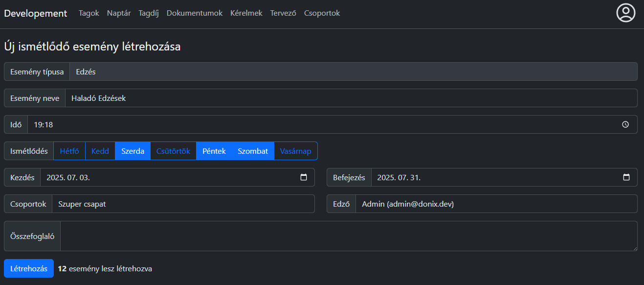Toggle the Csütörtök day button
Image resolution: width=644 pixels, height=285 pixels.
(173, 151)
